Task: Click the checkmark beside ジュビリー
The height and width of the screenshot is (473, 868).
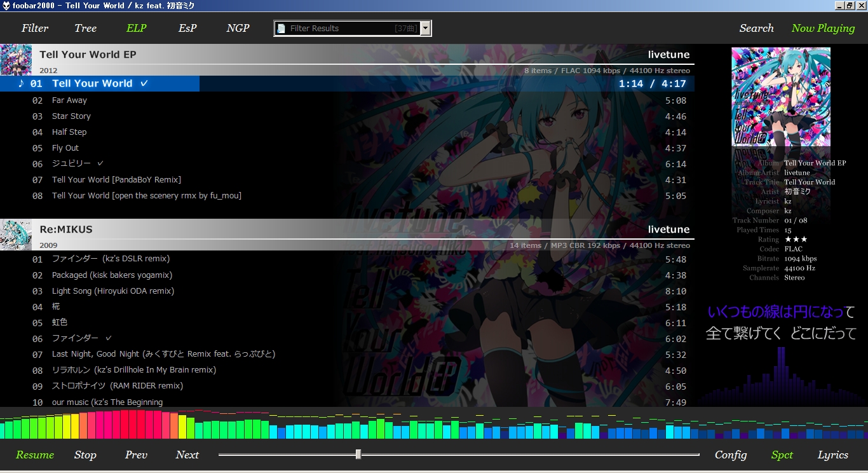Action: [100, 163]
